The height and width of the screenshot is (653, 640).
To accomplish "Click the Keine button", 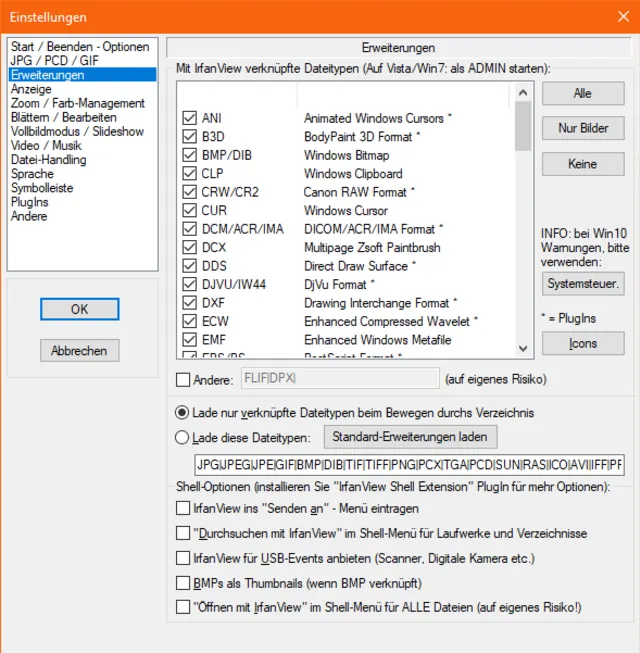I will (x=583, y=164).
